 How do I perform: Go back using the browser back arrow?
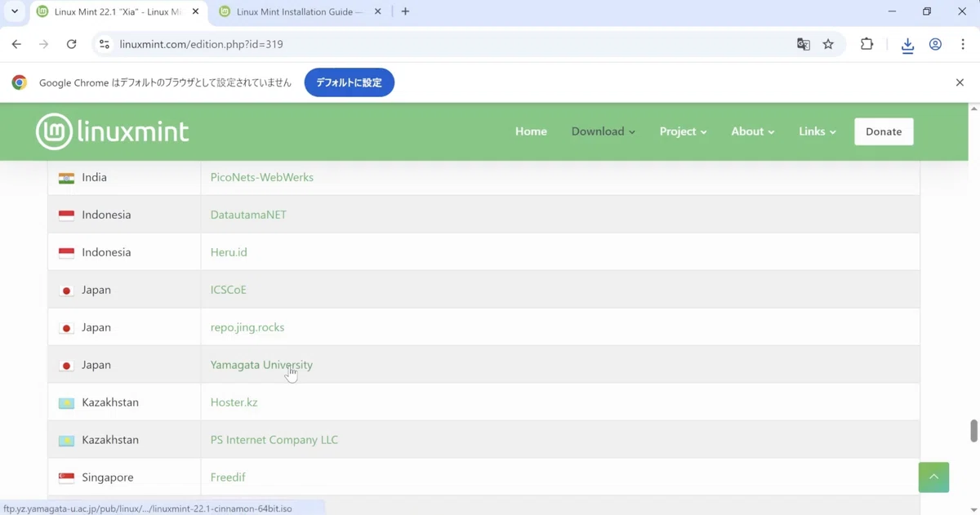click(x=16, y=44)
